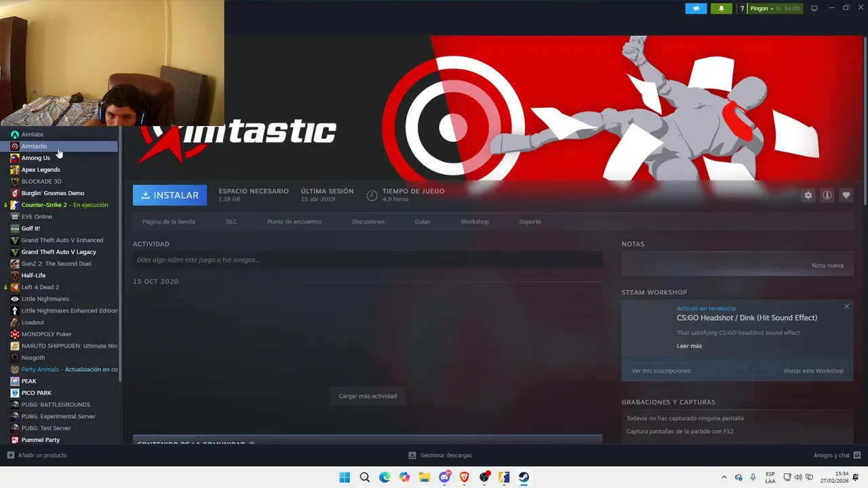Click the Among Us game icon
This screenshot has width=868, height=488.
[x=15, y=158]
